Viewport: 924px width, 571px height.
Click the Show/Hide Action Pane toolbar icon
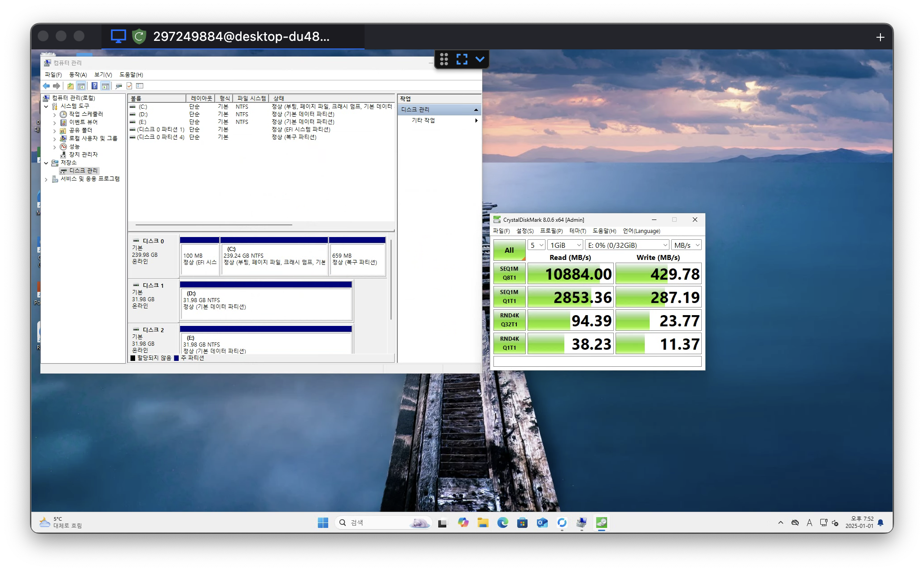[x=106, y=86]
